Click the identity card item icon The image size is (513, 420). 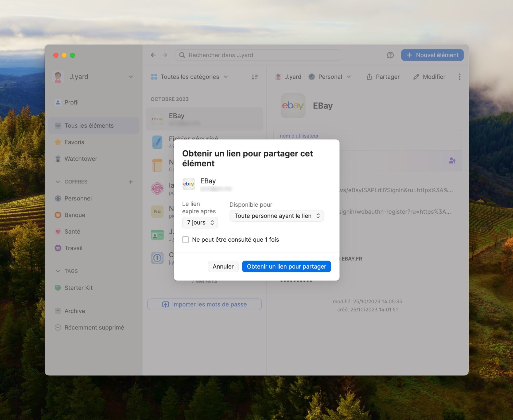157,235
